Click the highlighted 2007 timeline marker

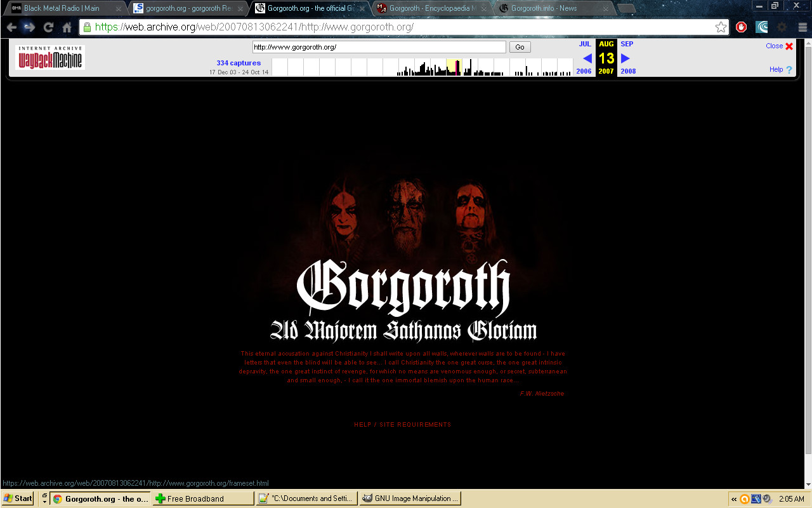(x=454, y=67)
